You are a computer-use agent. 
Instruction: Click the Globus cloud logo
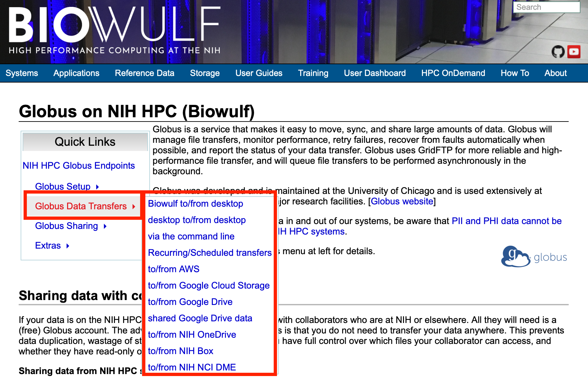534,257
